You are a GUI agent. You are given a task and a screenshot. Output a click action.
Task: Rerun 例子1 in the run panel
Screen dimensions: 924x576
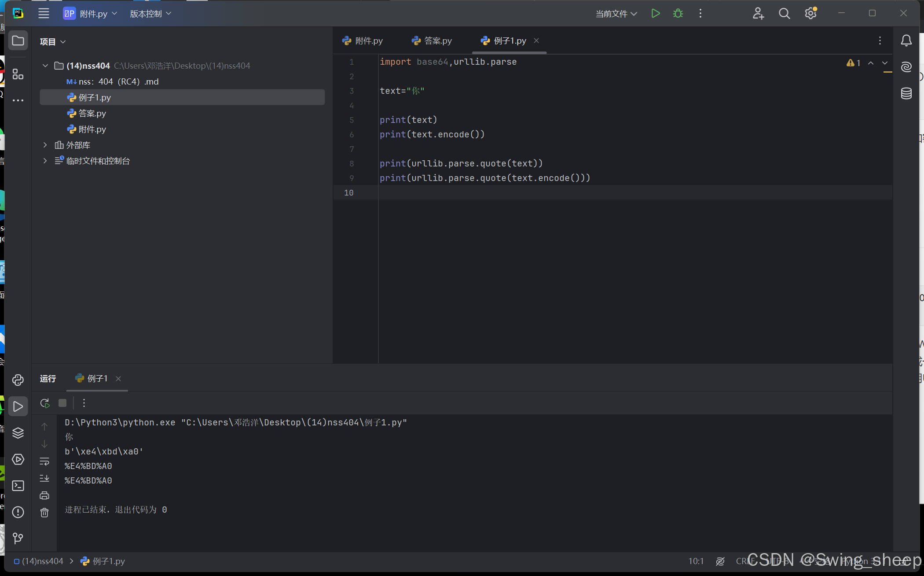[x=44, y=403]
